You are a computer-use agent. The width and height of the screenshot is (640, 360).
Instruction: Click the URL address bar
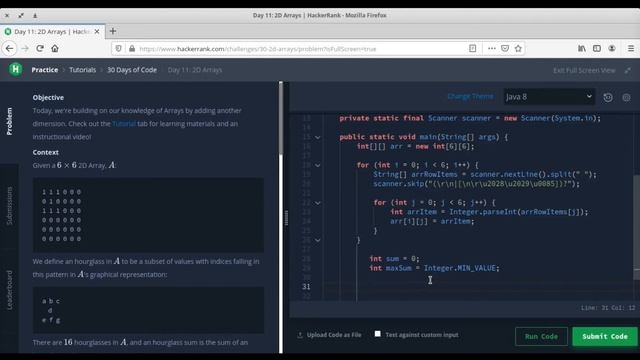302,49
